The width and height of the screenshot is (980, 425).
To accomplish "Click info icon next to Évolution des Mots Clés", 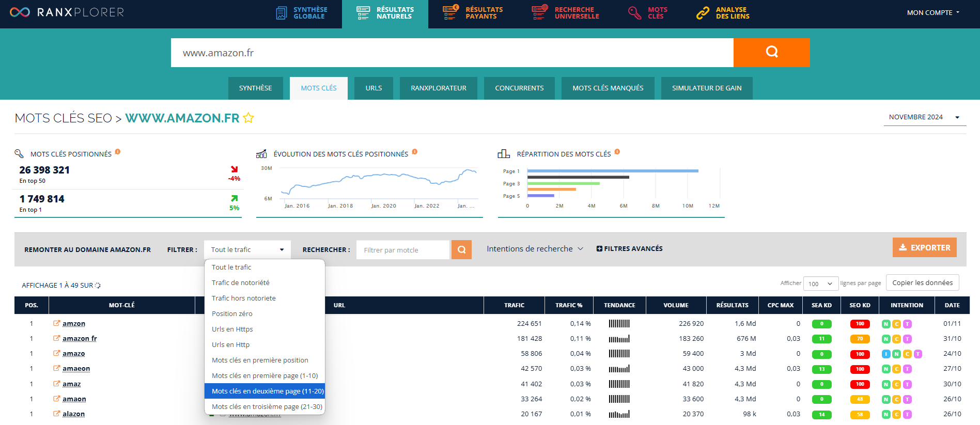I will point(414,152).
